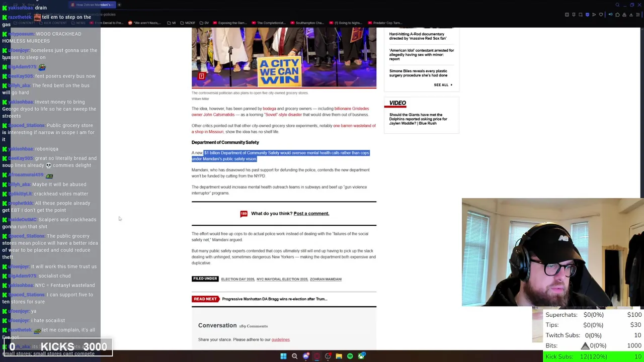Open the Windows Start menu
Image resolution: width=644 pixels, height=362 pixels.
click(283, 356)
